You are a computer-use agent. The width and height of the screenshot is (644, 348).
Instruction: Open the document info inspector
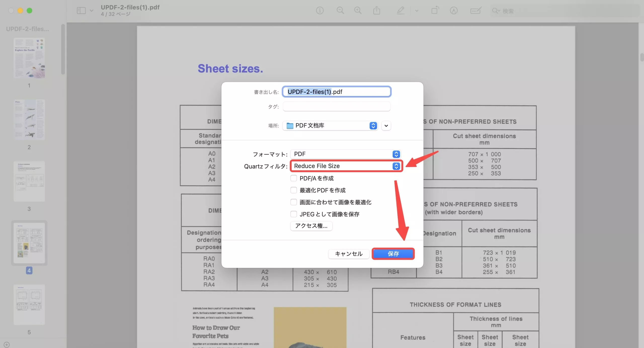click(319, 10)
